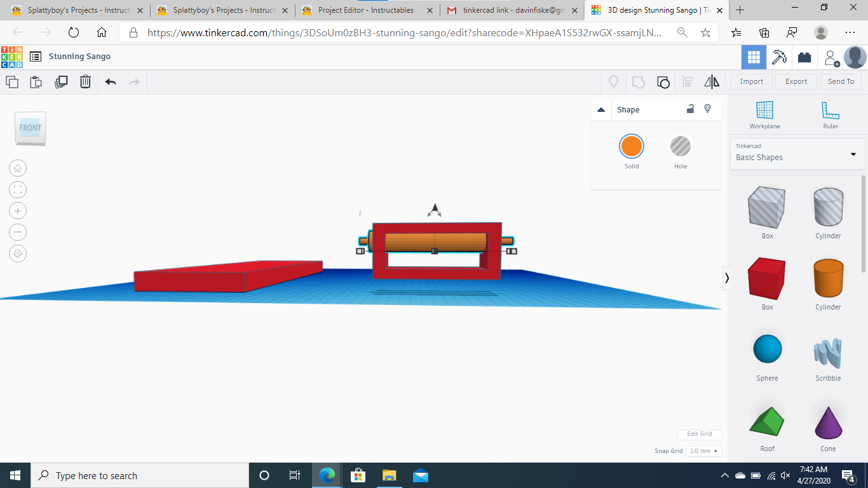Open the Mirror tool
The height and width of the screenshot is (488, 868).
point(712,81)
